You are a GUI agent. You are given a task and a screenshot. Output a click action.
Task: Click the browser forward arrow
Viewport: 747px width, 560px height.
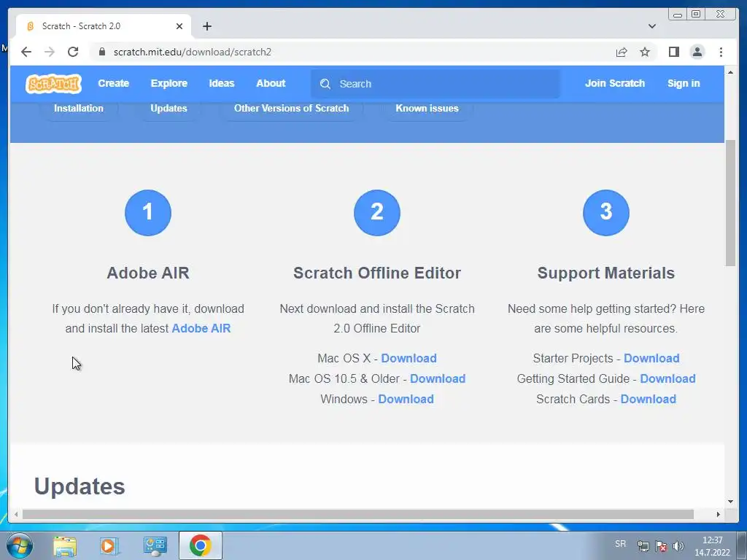[x=50, y=52]
